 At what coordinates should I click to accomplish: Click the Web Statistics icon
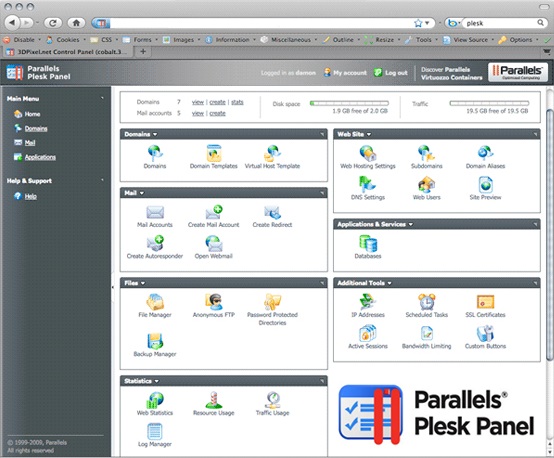click(x=155, y=400)
